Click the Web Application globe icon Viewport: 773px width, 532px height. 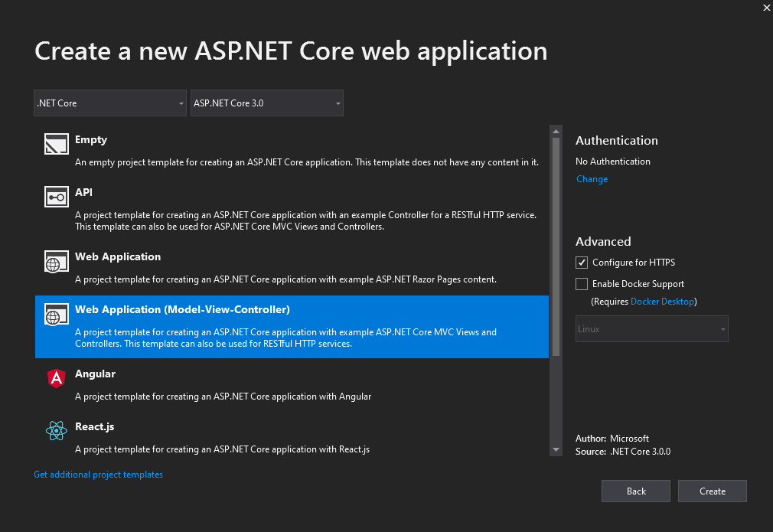click(x=56, y=261)
